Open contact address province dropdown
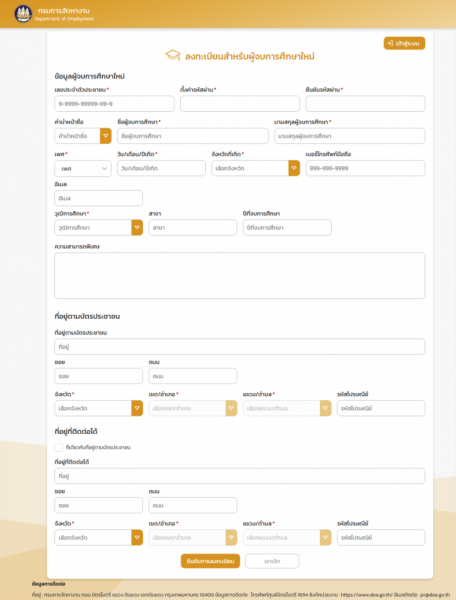The width and height of the screenshot is (456, 600). [99, 538]
